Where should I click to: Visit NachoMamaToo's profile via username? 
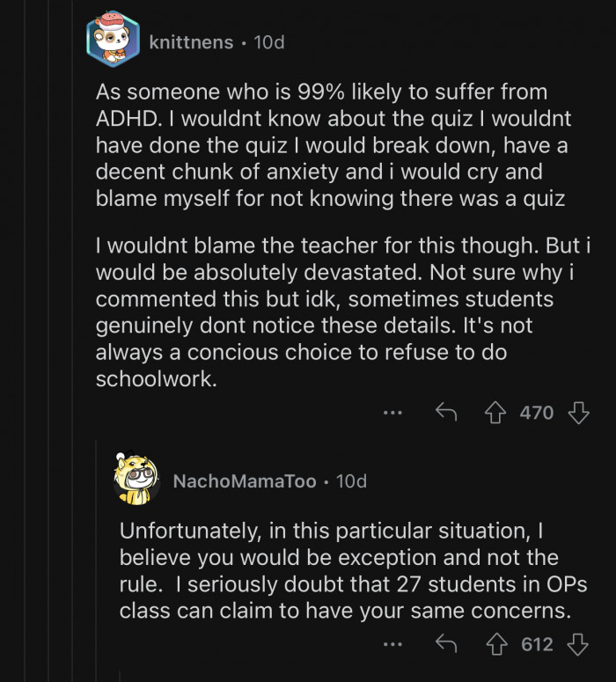(245, 480)
